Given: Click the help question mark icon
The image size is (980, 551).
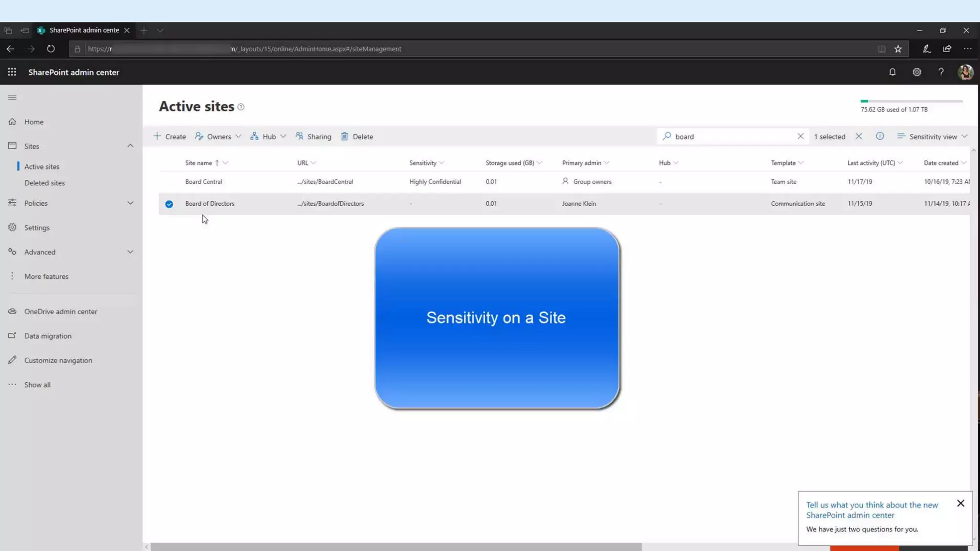Looking at the screenshot, I should [941, 72].
